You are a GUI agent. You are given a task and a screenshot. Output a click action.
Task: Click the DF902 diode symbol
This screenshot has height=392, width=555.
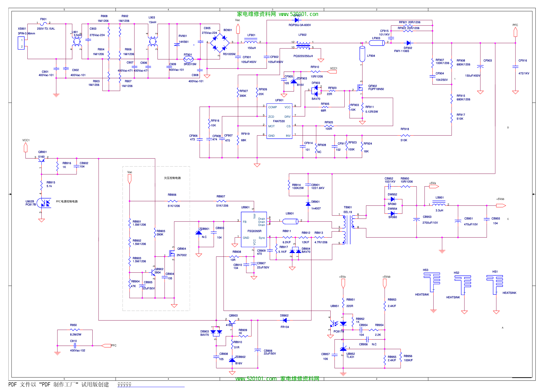(x=408, y=43)
